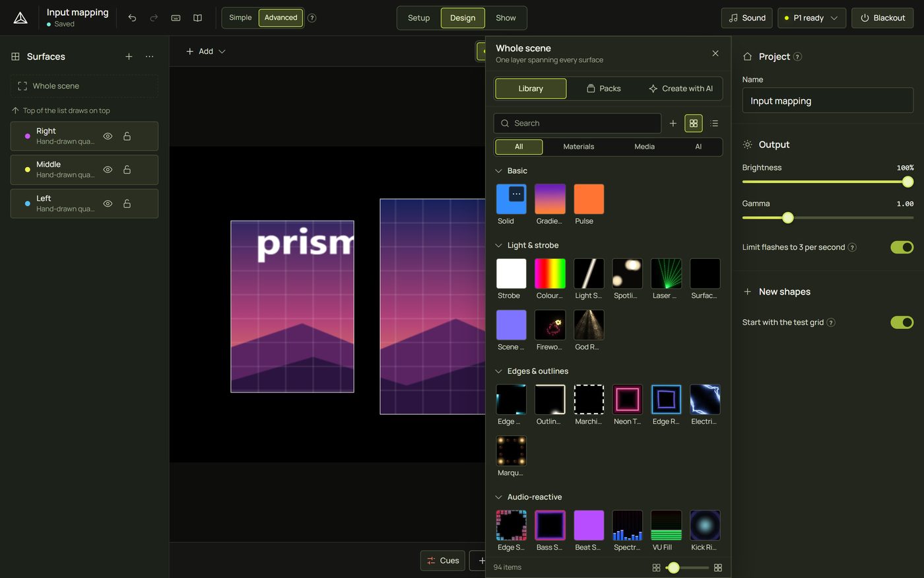Click the library Search field
Image resolution: width=924 pixels, height=578 pixels.
577,124
